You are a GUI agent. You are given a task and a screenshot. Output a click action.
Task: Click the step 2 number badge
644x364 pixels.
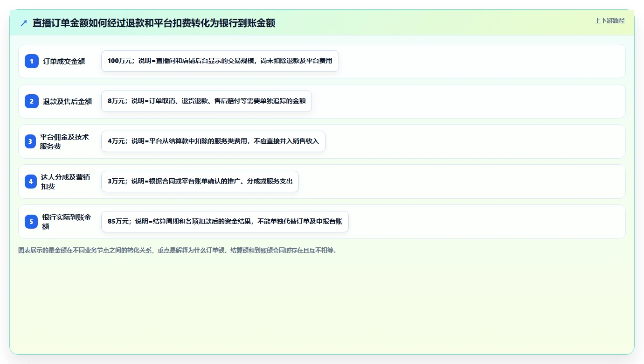click(x=32, y=101)
